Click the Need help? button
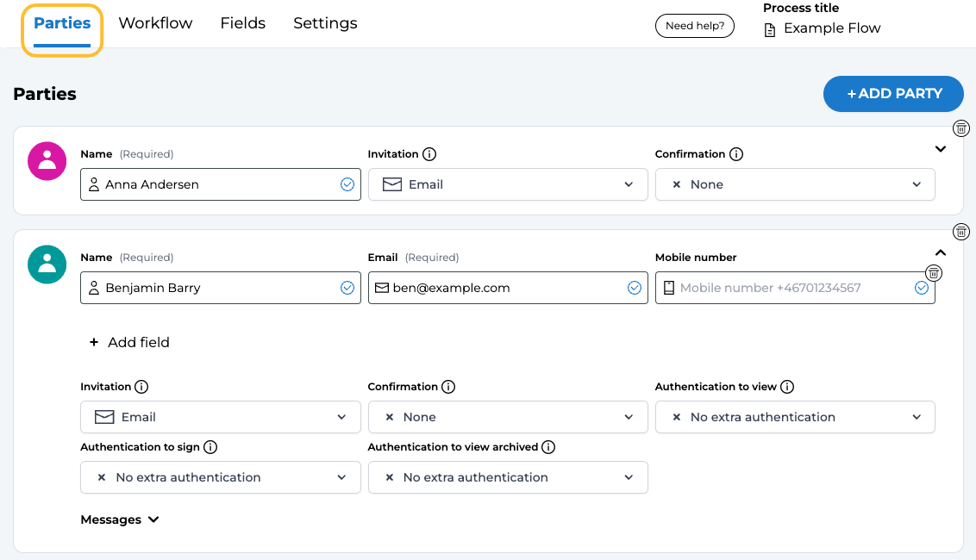Screen dimensions: 976x560 tap(695, 26)
